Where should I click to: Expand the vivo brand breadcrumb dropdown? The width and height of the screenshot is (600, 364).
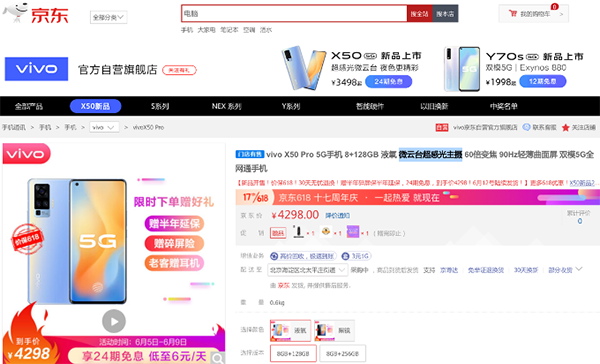[x=104, y=127]
